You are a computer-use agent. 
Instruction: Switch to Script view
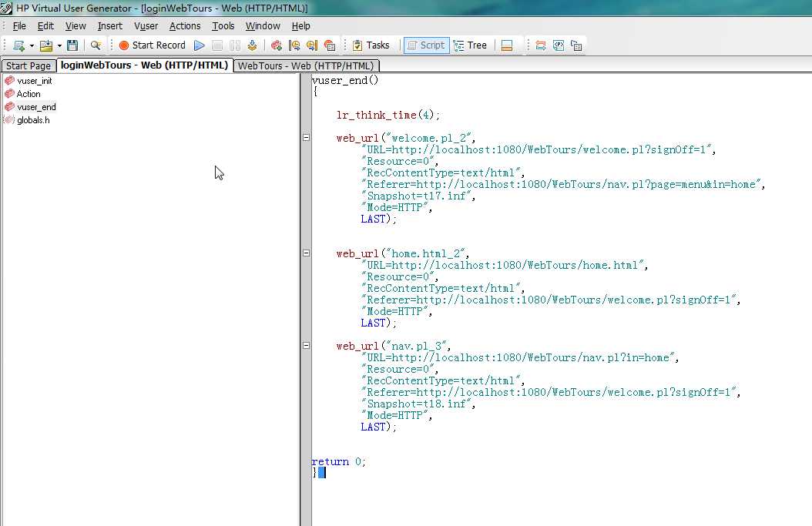(x=426, y=45)
